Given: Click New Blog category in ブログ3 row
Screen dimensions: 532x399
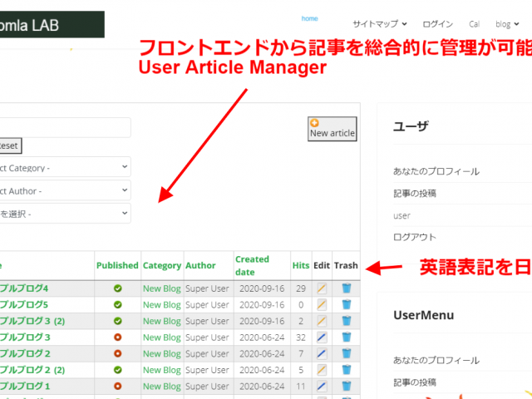Looking at the screenshot, I should [162, 337].
